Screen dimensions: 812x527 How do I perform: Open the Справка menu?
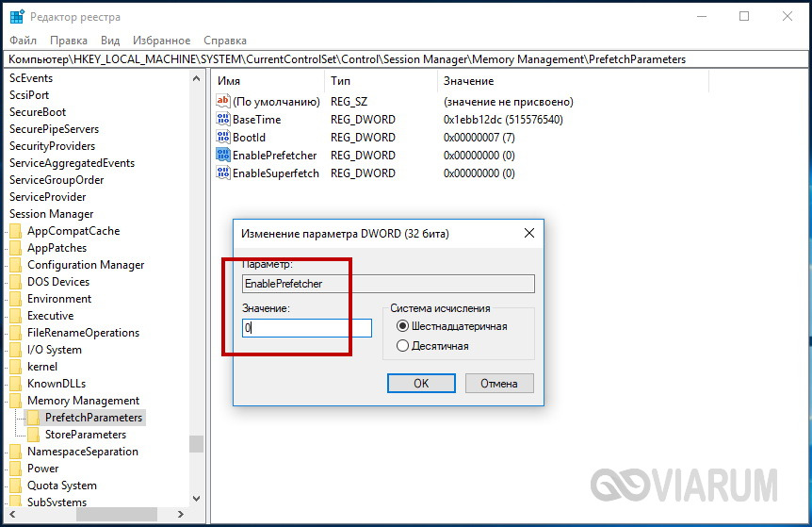[225, 41]
